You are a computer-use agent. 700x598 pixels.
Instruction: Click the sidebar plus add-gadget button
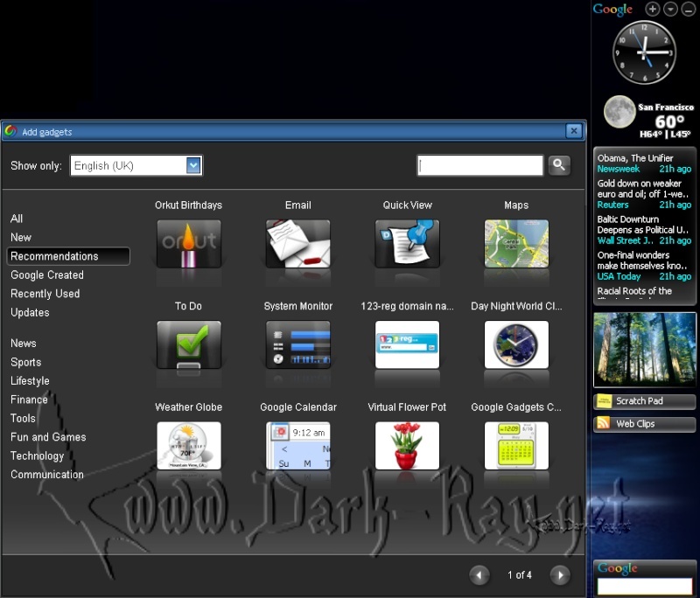(652, 9)
